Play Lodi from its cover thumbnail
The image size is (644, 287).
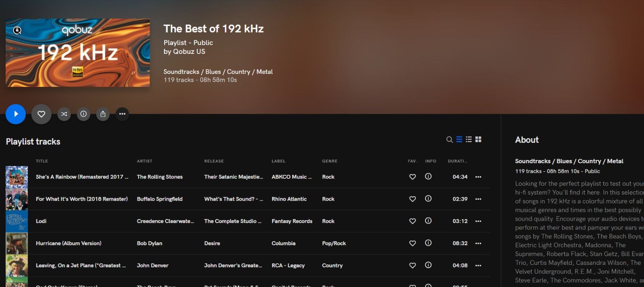pyautogui.click(x=17, y=221)
